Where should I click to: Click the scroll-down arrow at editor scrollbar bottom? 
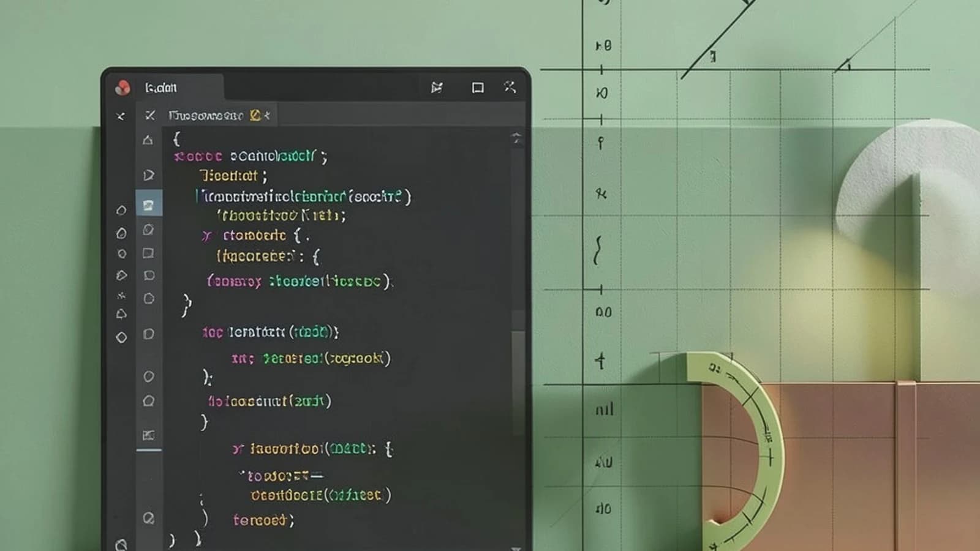click(516, 549)
